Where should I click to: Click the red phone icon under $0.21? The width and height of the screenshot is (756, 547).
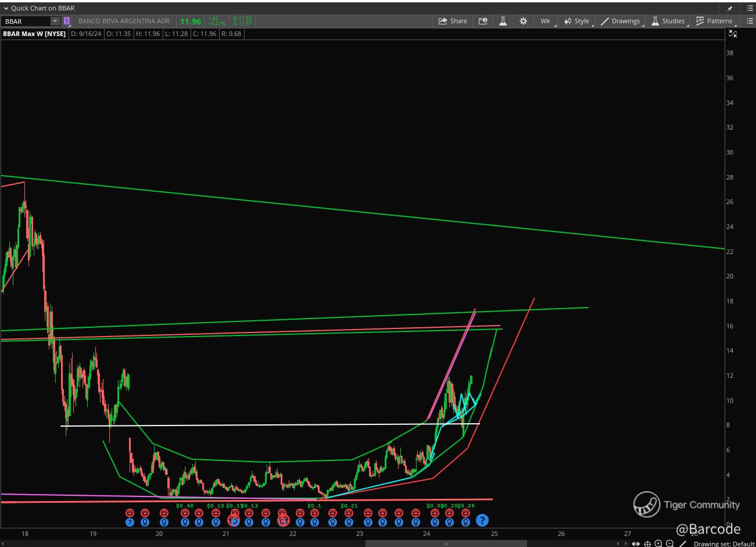(349, 513)
